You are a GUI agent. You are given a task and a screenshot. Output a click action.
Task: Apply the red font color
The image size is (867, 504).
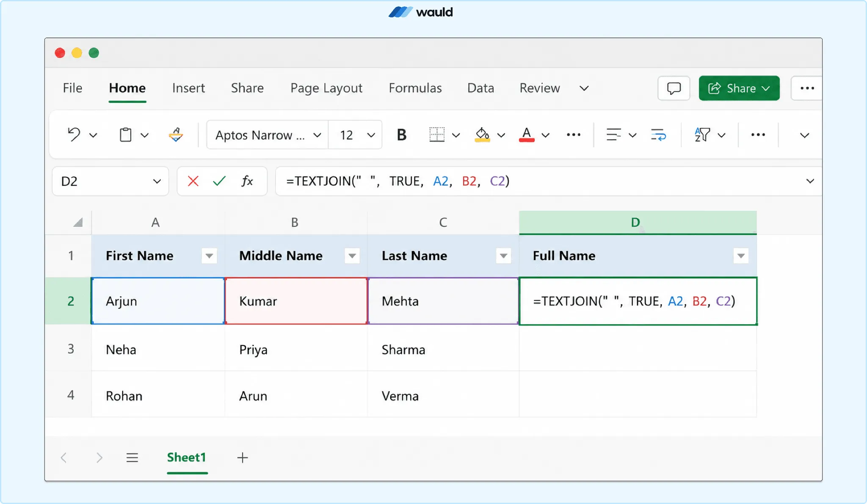[x=527, y=135]
